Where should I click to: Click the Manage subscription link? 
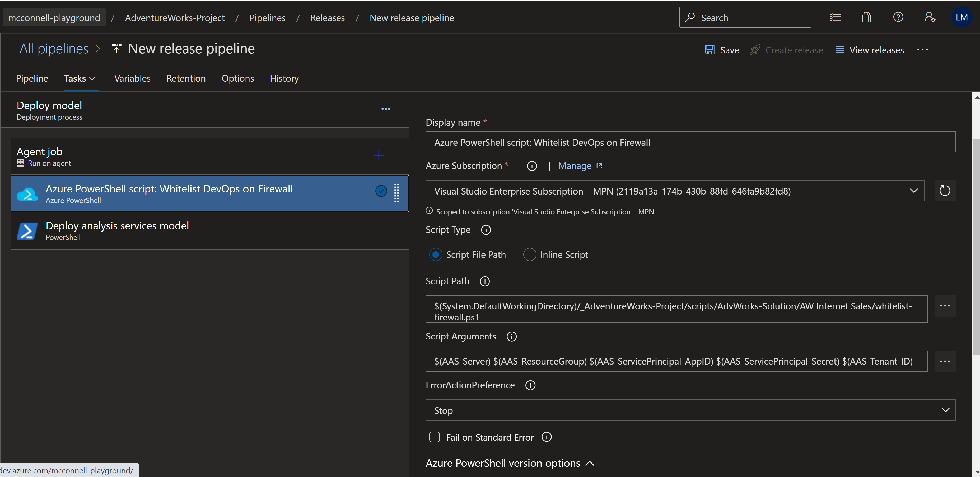pos(575,166)
